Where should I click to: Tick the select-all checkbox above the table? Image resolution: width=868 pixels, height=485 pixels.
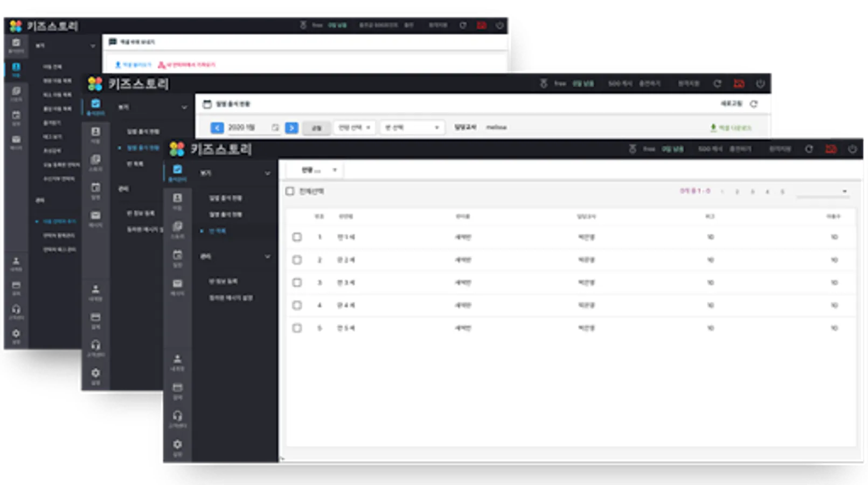click(x=290, y=191)
